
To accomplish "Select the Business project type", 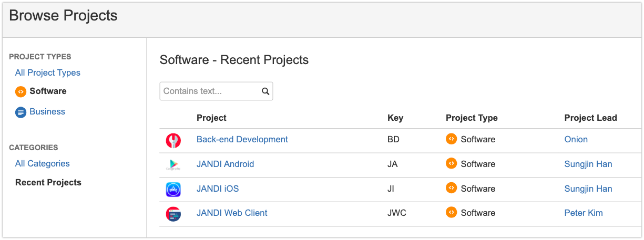I will [x=47, y=111].
